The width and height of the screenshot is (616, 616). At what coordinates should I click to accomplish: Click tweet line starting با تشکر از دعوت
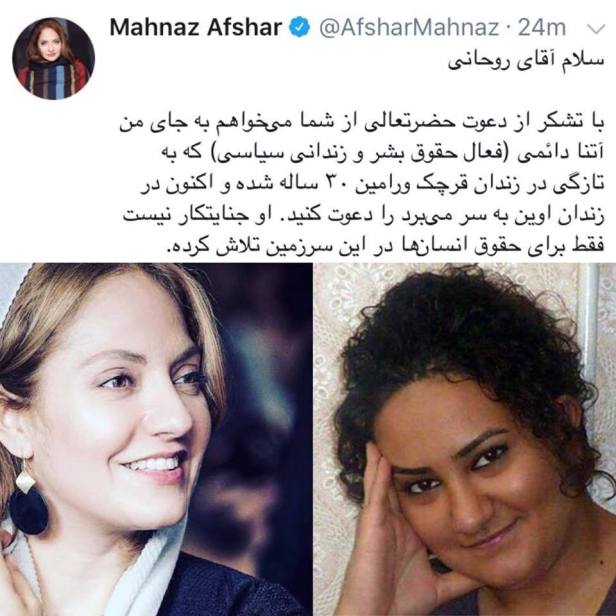[361, 123]
